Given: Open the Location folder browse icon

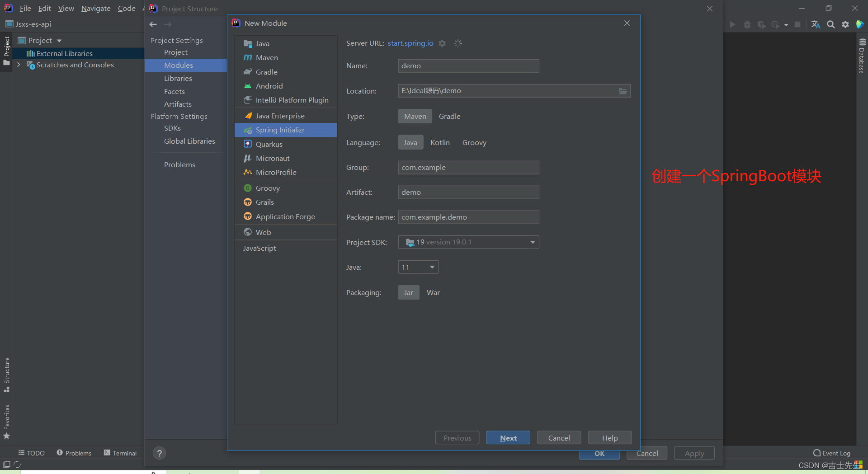Looking at the screenshot, I should (623, 91).
